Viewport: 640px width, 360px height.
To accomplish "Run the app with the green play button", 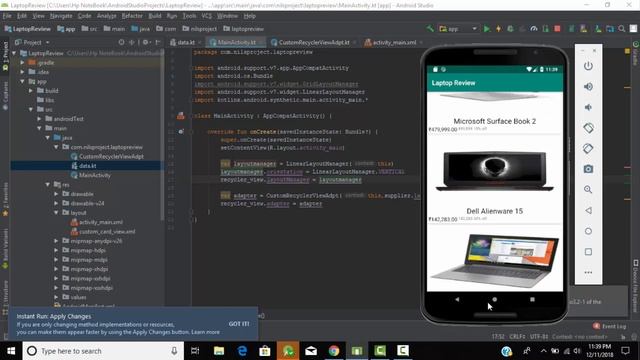I will [487, 29].
